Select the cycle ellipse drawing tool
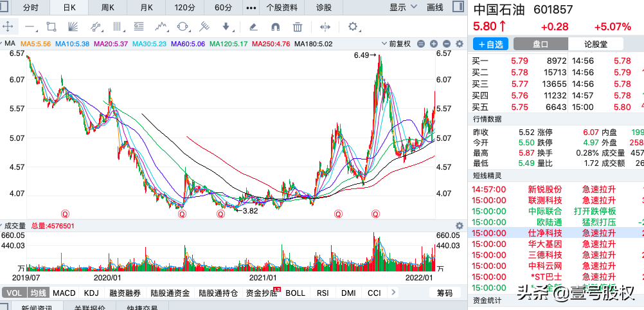This screenshot has width=644, height=310. point(183,27)
